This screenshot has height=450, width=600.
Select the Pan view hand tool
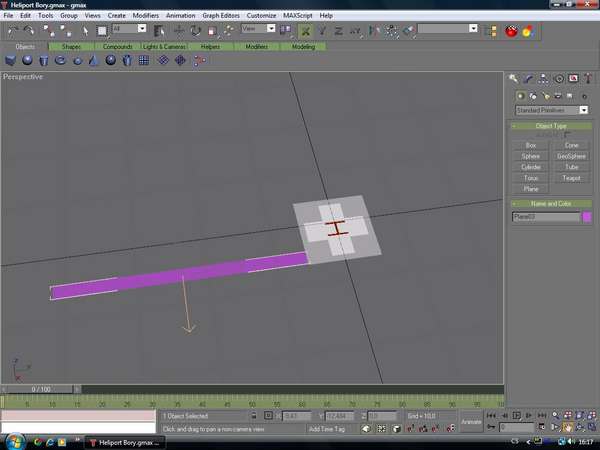point(567,427)
